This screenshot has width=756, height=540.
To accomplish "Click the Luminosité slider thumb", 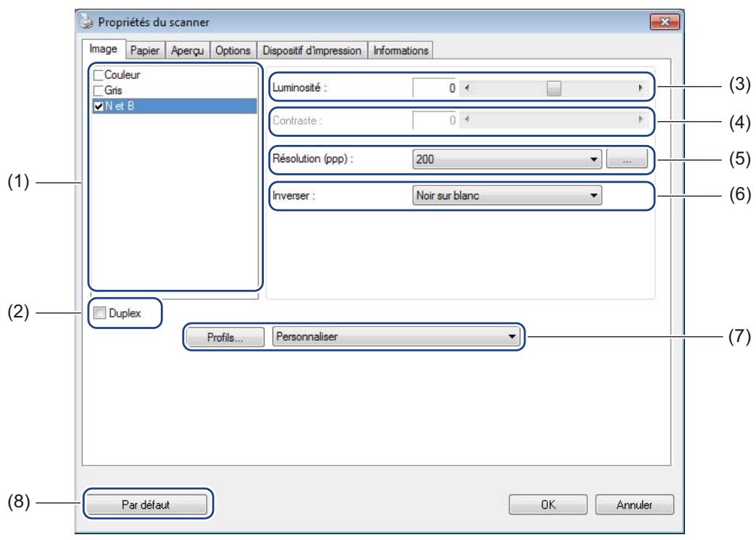I will tap(554, 88).
